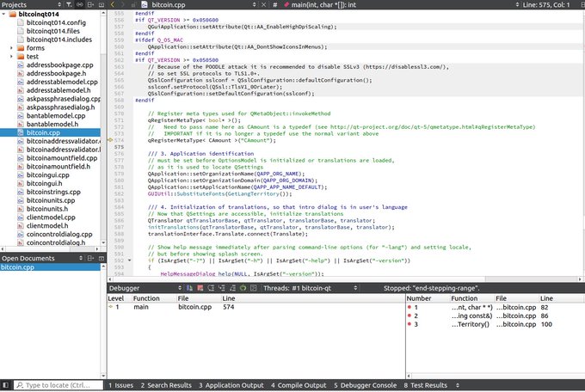Select bitcoingui.cpp in the project tree
Image resolution: width=585 pixels, height=392 pixels.
(x=48, y=175)
